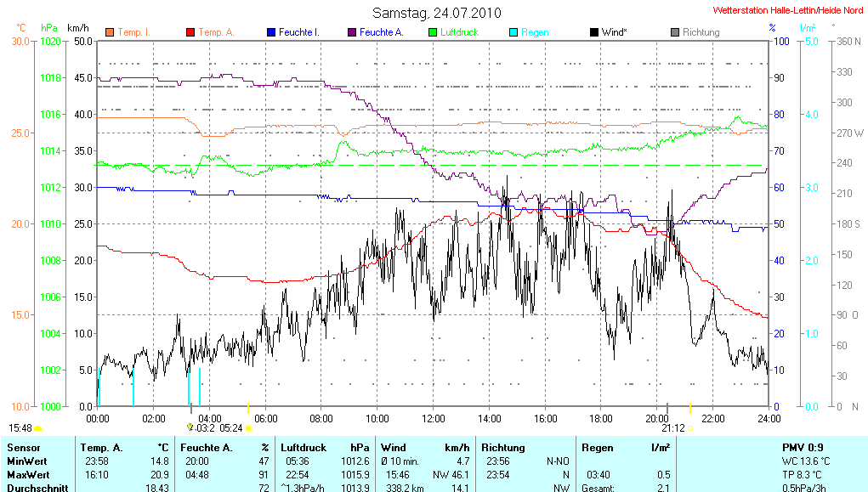Click the sunrise icon next to 05:24
The height and width of the screenshot is (492, 868).
tap(249, 428)
